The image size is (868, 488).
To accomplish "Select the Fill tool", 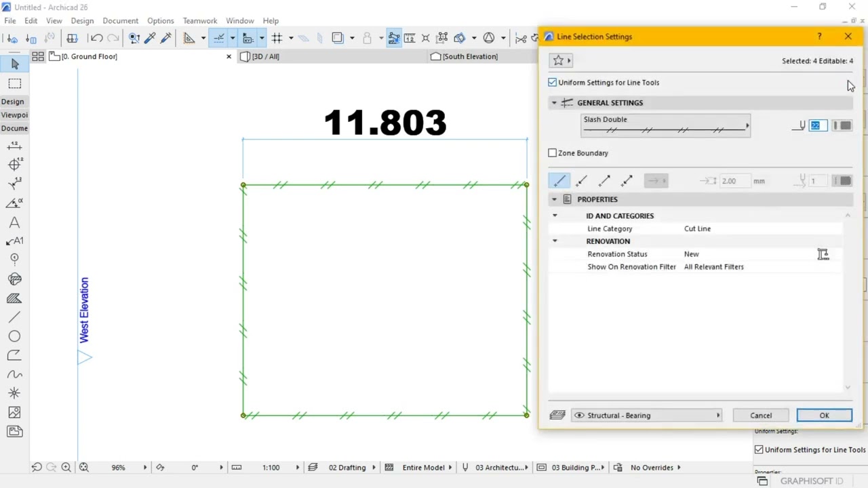I will (14, 298).
